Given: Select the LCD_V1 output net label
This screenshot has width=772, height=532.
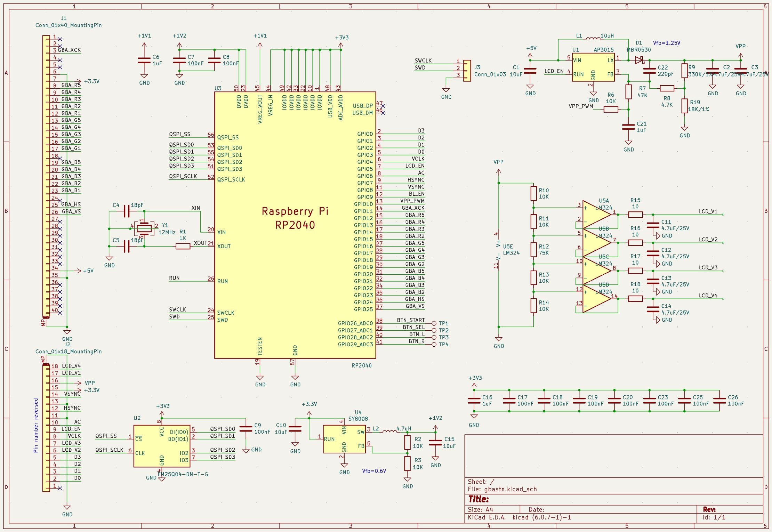Looking at the screenshot, I should coord(708,211).
